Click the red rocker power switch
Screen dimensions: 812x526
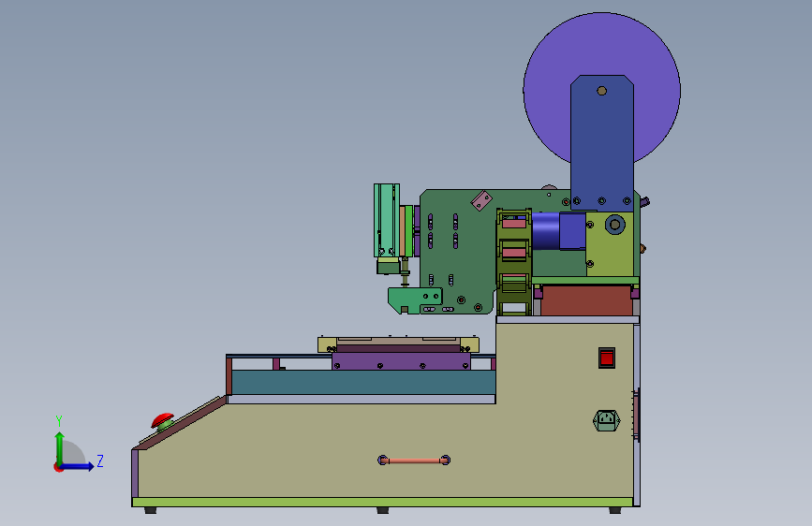[x=606, y=358]
